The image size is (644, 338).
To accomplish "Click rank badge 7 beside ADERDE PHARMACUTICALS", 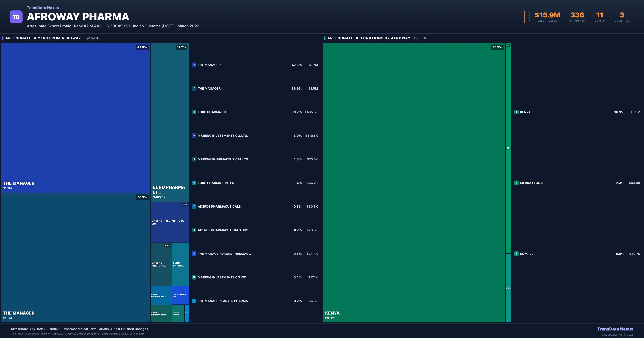I will coord(194,206).
